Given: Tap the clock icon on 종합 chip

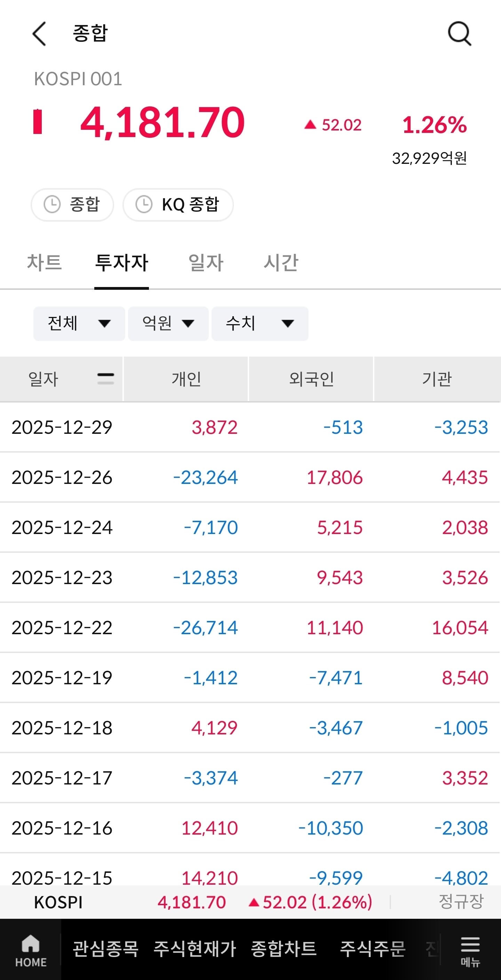Looking at the screenshot, I should click(52, 204).
